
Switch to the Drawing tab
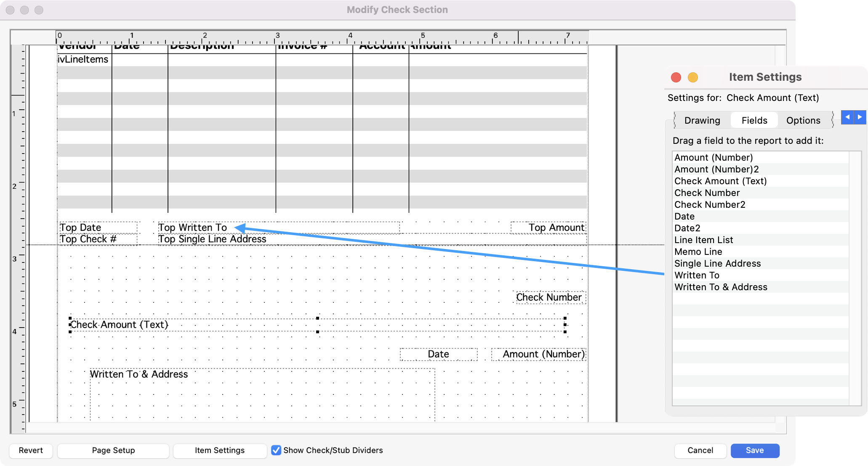[x=702, y=120]
